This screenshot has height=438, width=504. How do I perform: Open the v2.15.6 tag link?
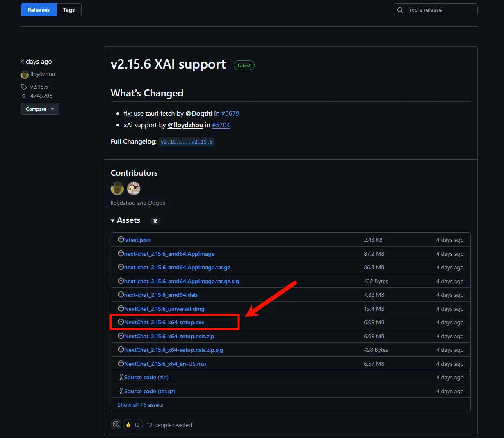pyautogui.click(x=39, y=87)
